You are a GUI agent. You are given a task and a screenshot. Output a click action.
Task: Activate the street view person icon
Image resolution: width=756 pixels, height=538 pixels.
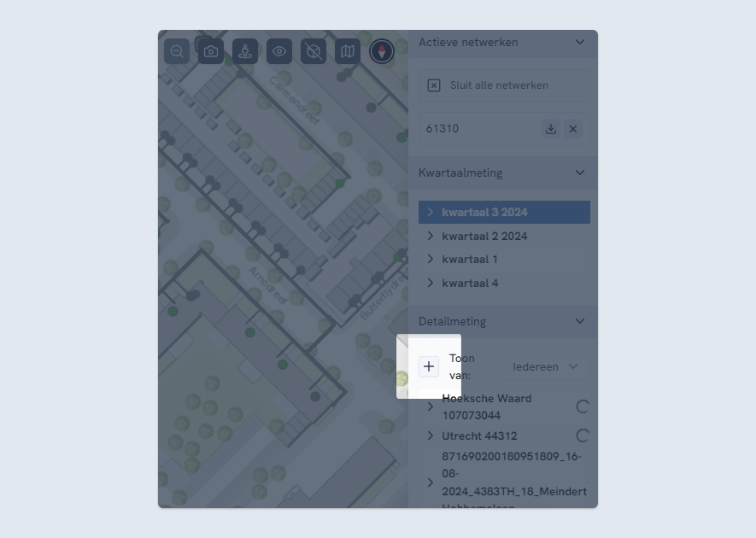point(245,51)
